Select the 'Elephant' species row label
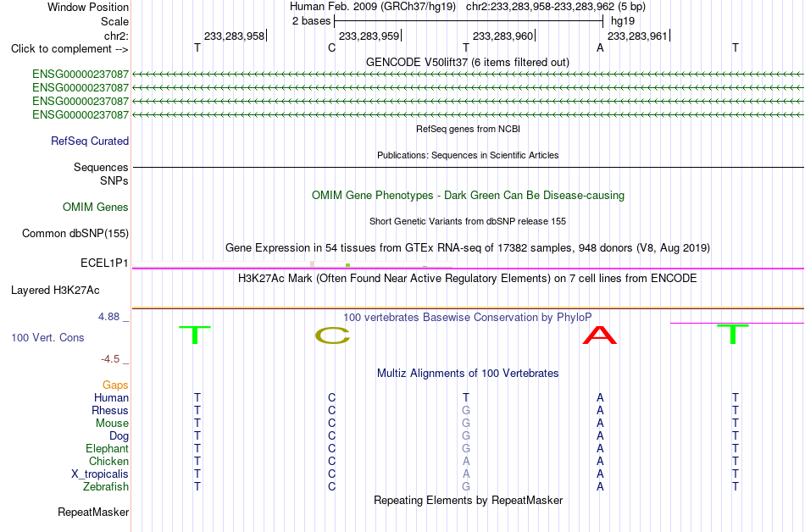Screen dimensions: 805x532 point(107,448)
